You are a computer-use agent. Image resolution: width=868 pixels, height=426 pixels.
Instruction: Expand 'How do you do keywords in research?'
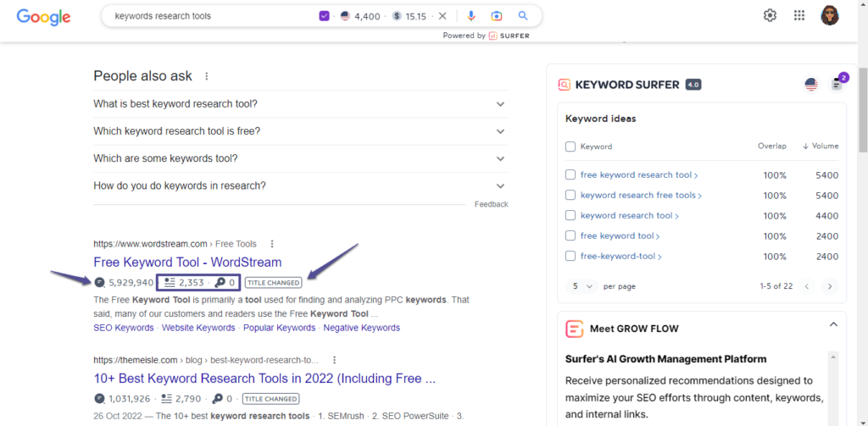pos(301,185)
